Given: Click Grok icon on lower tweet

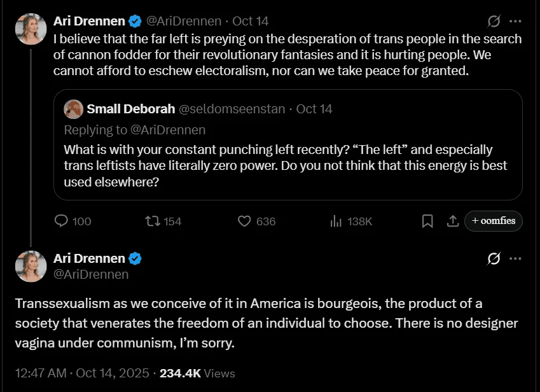Looking at the screenshot, I should pyautogui.click(x=494, y=259).
